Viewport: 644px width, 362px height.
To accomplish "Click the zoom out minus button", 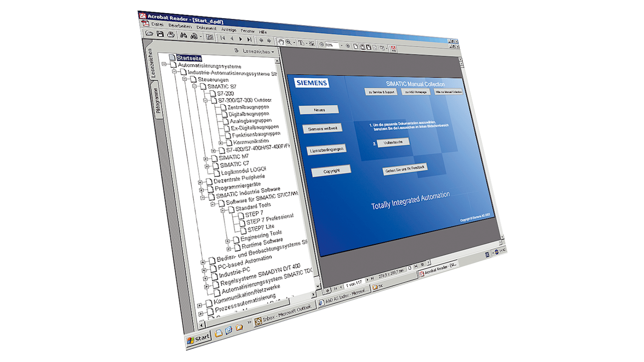I will [322, 44].
